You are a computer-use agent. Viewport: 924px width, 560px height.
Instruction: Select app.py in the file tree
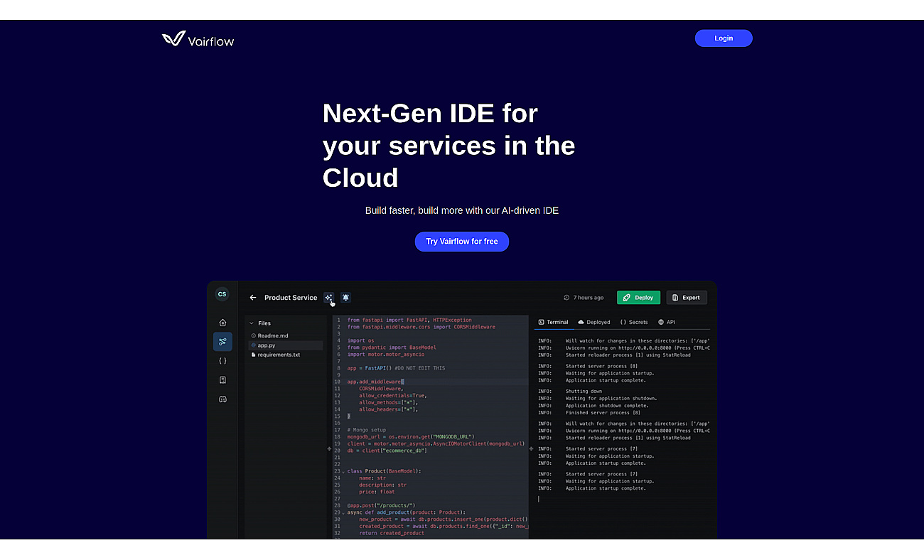(x=285, y=345)
